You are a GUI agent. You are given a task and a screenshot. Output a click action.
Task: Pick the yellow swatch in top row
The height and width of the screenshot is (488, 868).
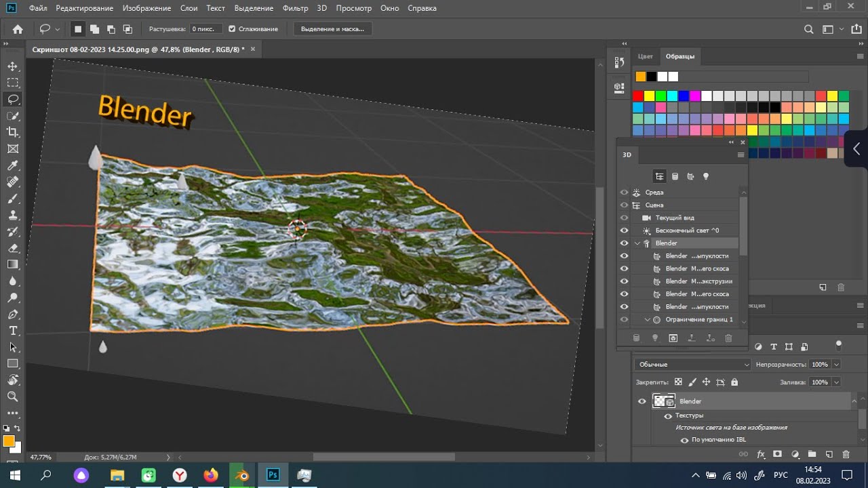click(x=650, y=96)
